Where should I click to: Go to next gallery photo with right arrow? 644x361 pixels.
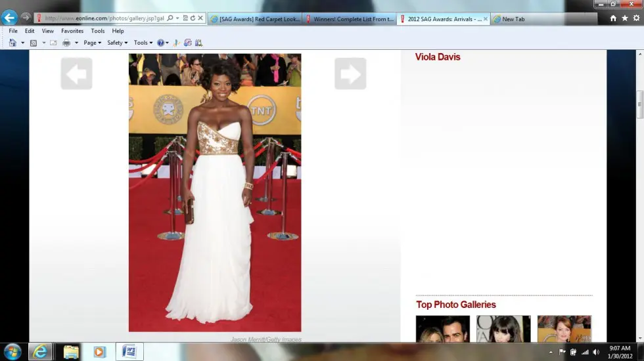(350, 74)
